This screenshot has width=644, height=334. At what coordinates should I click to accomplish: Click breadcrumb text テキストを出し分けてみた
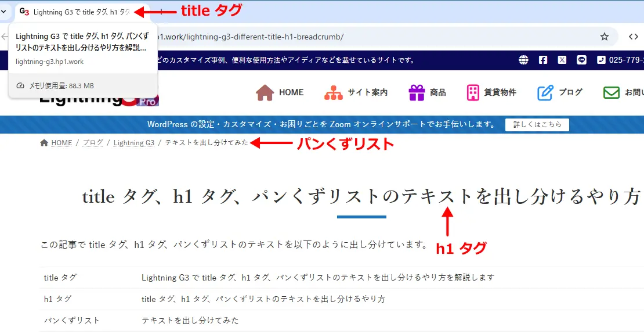click(207, 143)
